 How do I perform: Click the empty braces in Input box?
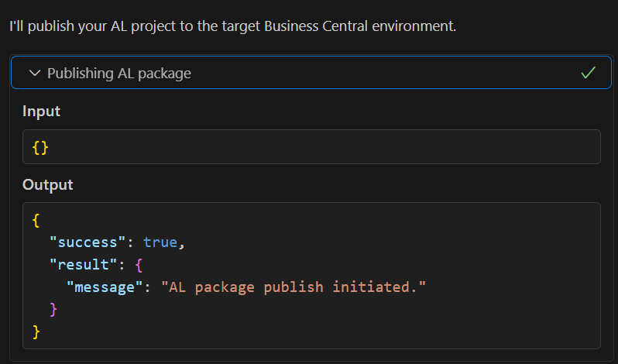pos(40,147)
